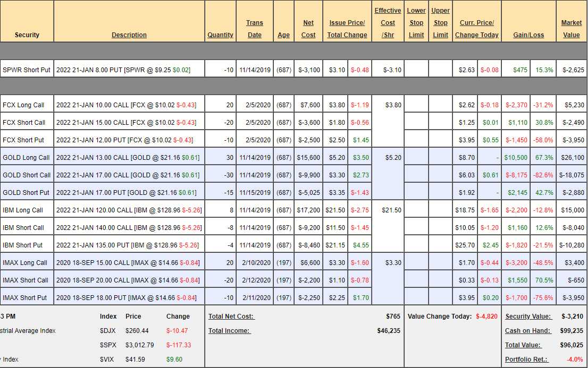Click the GOLD Long Call row name
This screenshot has width=588, height=368.
coord(26,158)
